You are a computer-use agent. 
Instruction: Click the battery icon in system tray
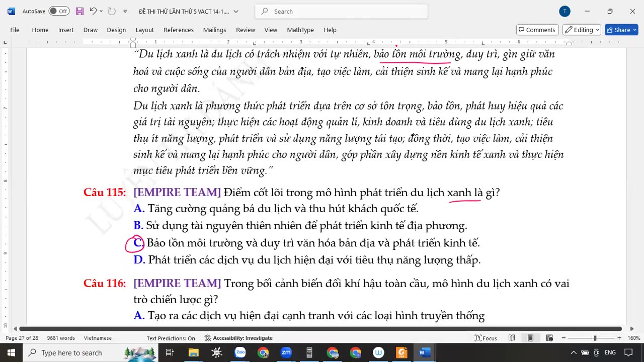(585, 353)
